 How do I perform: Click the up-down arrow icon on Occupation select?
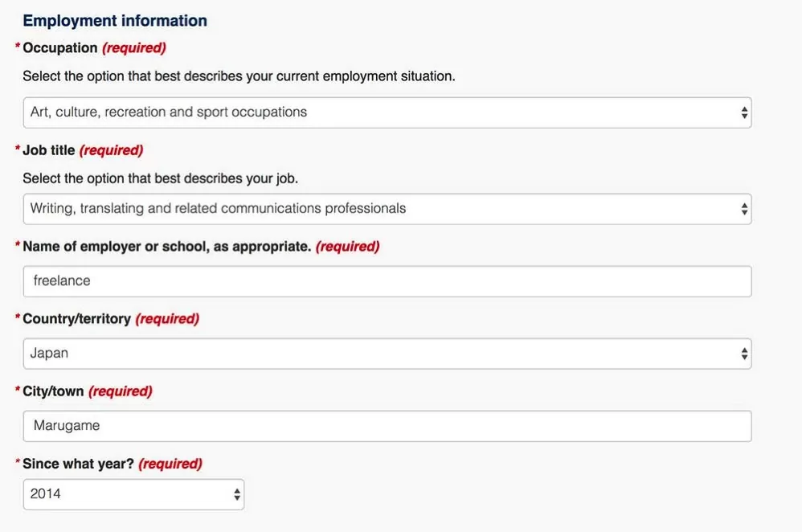(744, 113)
